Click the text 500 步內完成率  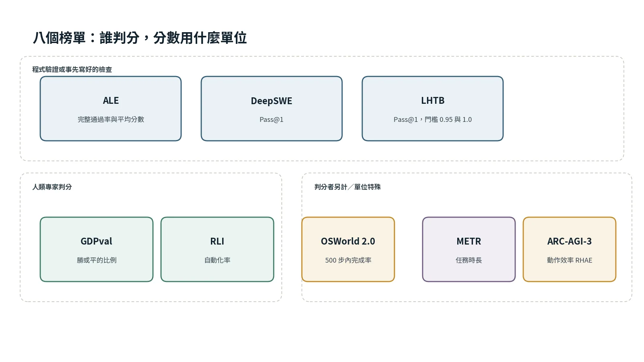[x=348, y=260]
